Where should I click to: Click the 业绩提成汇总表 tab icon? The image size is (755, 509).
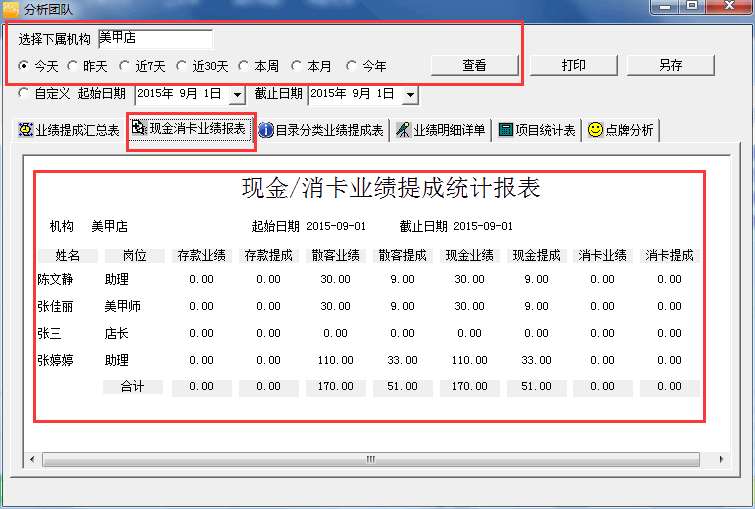pos(25,130)
